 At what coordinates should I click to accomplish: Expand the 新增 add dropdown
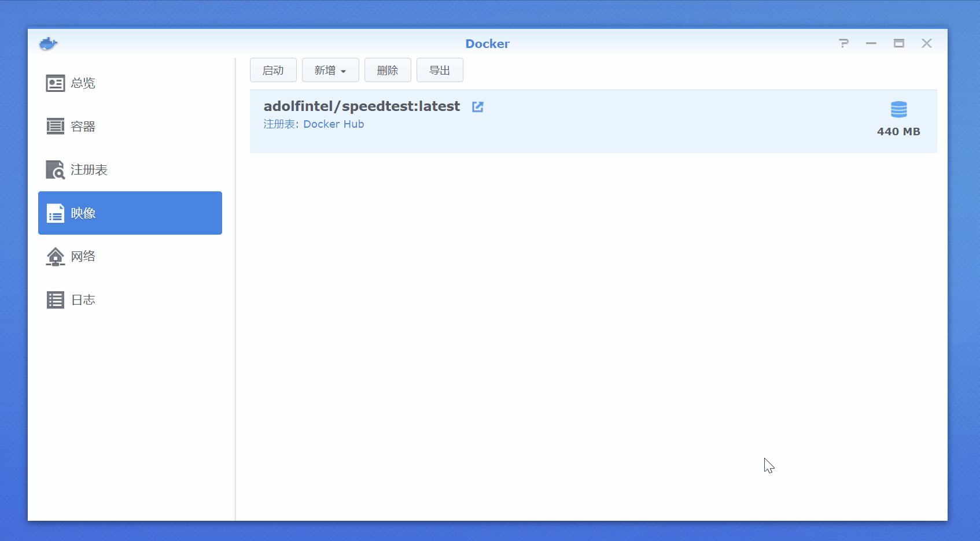coord(330,70)
